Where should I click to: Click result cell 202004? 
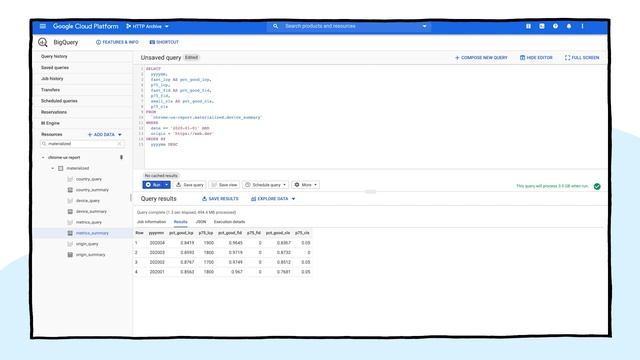[x=157, y=243]
